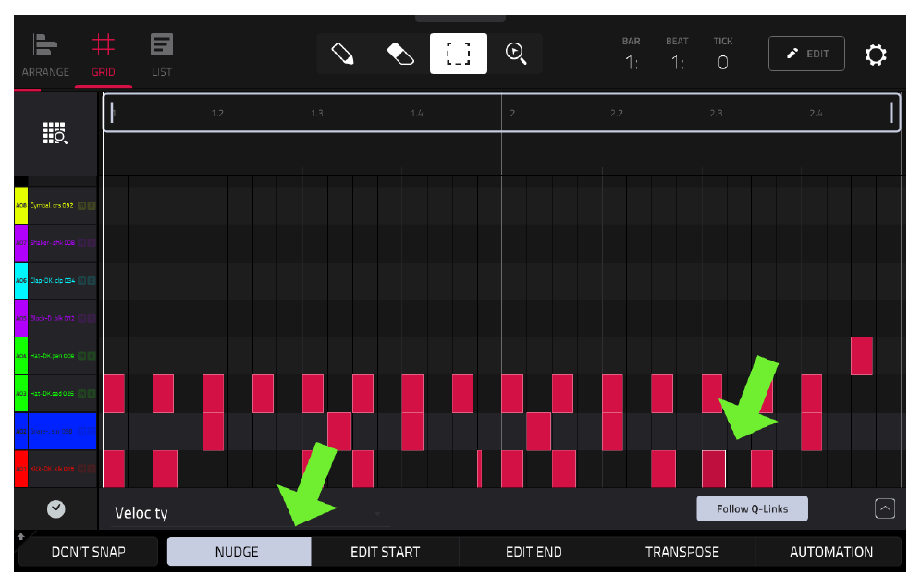921x588 pixels.
Task: Select the Eraser tool
Action: click(x=400, y=54)
